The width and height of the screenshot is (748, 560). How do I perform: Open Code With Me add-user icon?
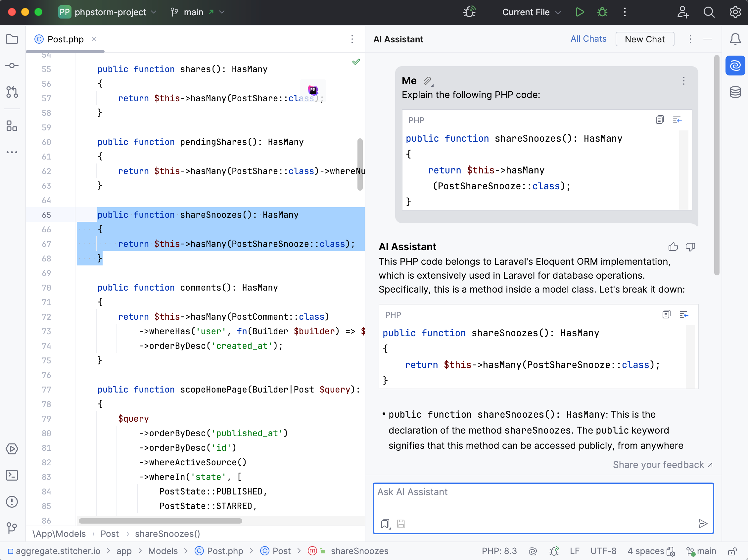pos(683,12)
